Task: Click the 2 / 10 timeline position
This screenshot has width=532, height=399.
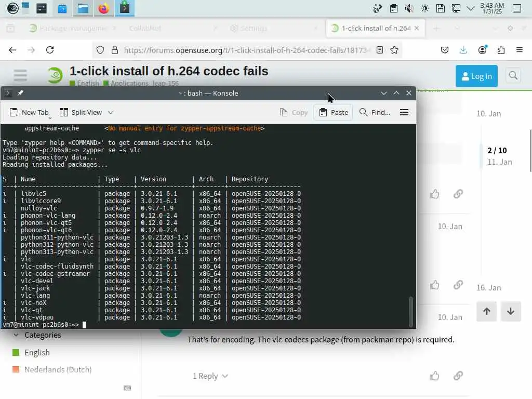Action: pyautogui.click(x=497, y=150)
